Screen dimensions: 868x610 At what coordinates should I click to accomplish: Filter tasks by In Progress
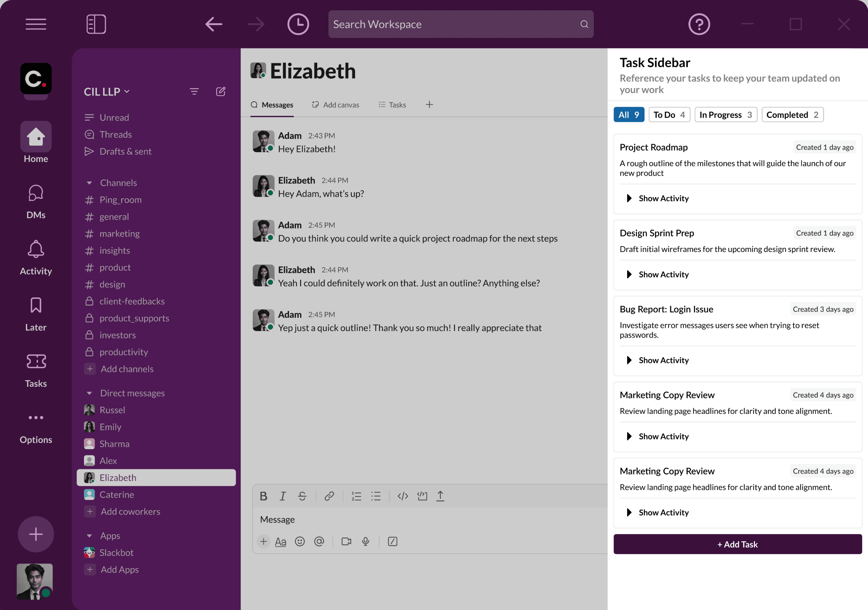pos(725,115)
